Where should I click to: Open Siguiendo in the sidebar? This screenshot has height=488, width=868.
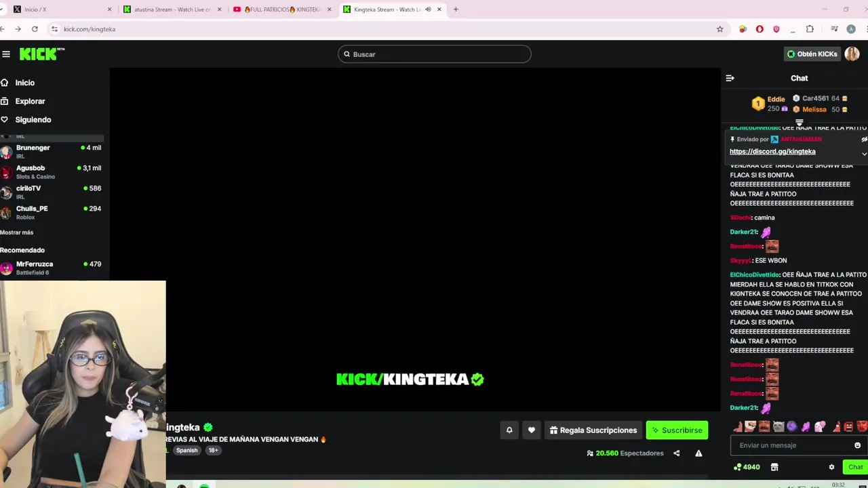click(x=33, y=119)
